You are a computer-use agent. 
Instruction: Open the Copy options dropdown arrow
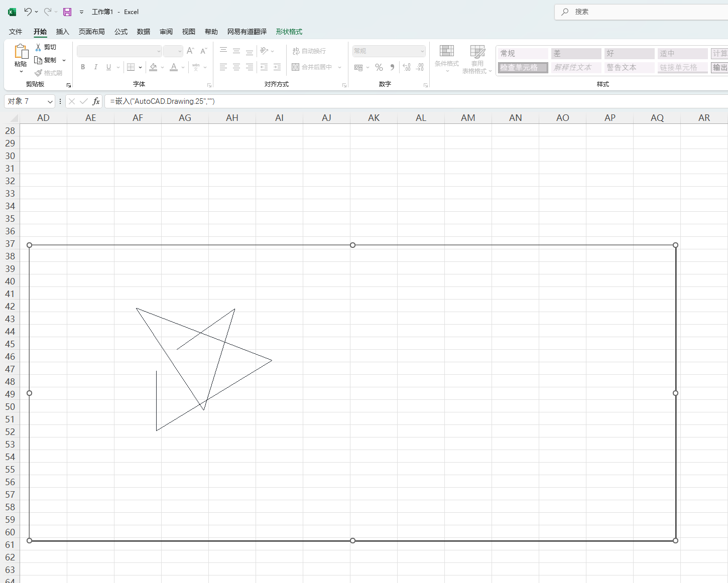pos(64,60)
